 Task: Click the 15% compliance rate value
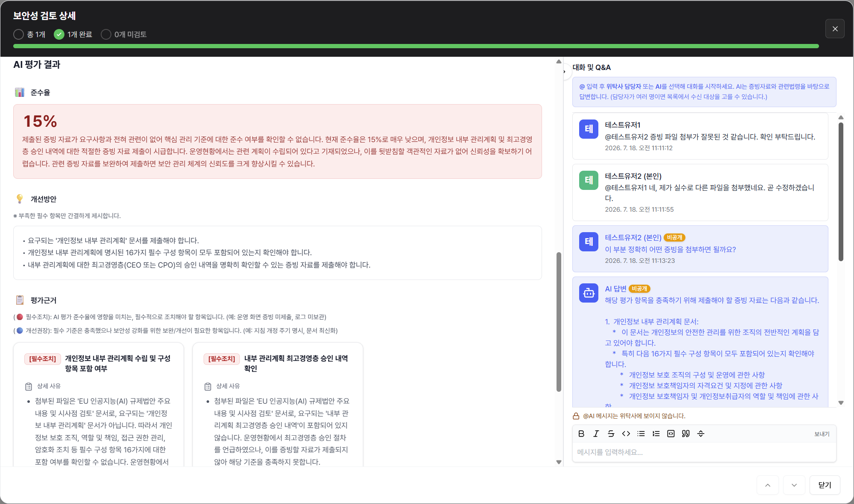click(40, 121)
